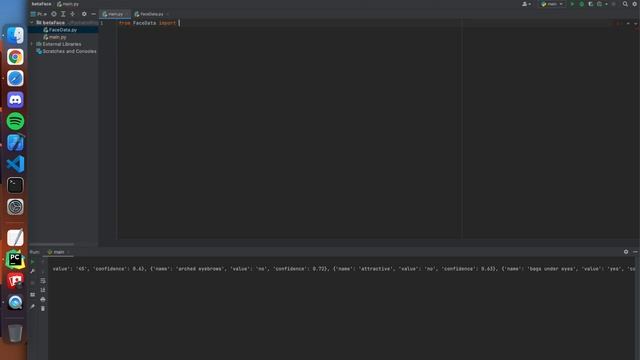Rerun main in Run panel

coord(33,262)
